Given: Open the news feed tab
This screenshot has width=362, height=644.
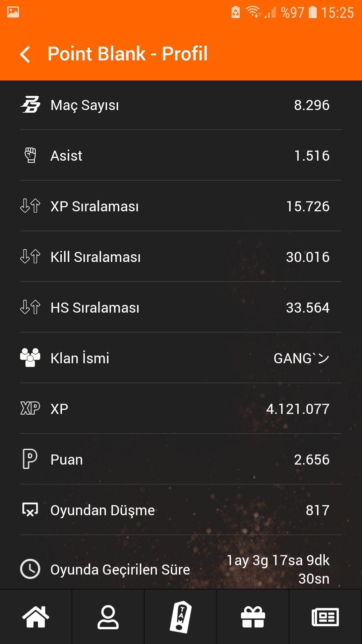Looking at the screenshot, I should (x=325, y=616).
